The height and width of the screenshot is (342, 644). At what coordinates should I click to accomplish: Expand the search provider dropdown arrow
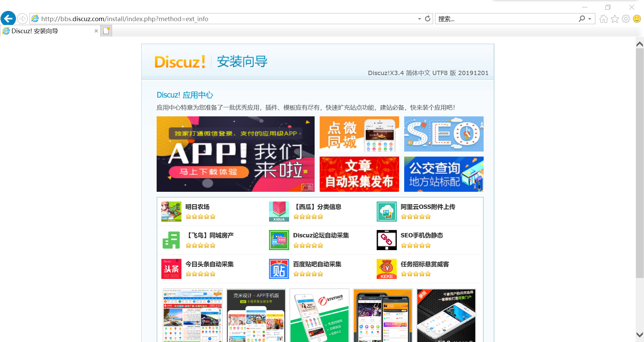coord(590,19)
